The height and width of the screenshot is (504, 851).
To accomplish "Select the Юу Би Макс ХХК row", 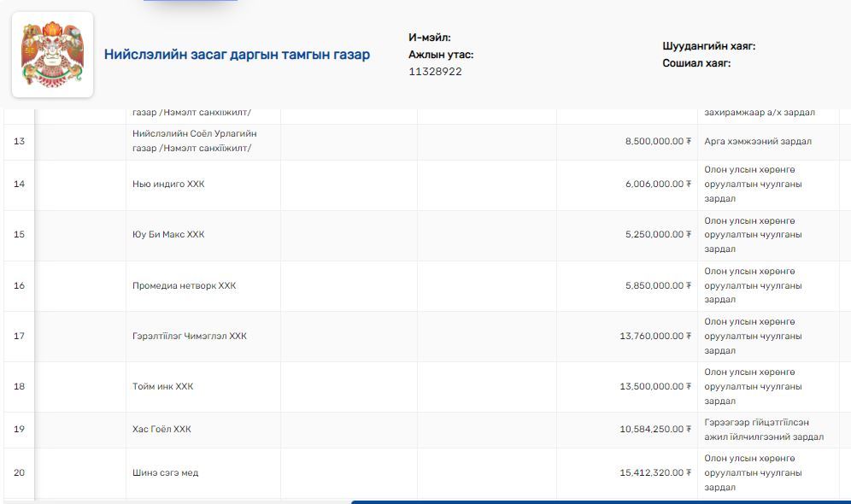I will coord(168,235).
